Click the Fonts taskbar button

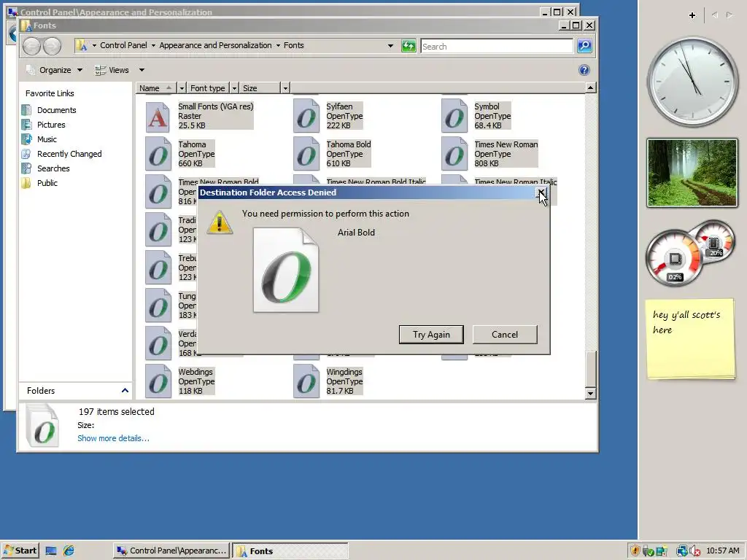(290, 551)
